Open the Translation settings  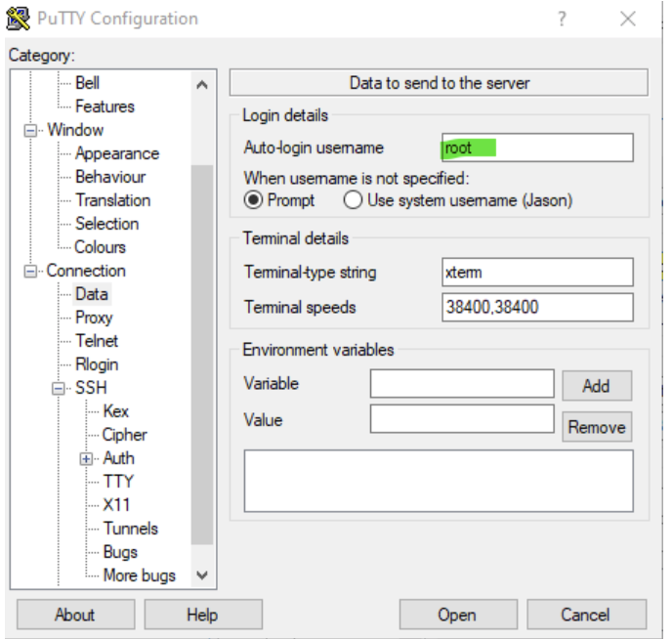click(112, 200)
